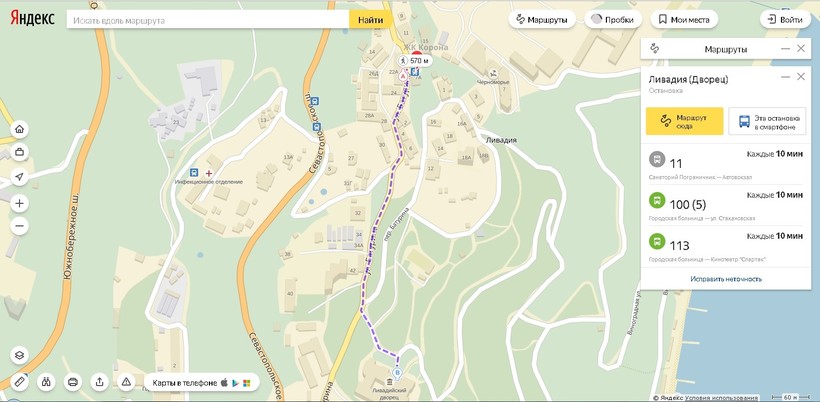Collapse the Ливадия (Дворец) stop panel
Viewport: 820px width, 402px height.
click(x=785, y=77)
